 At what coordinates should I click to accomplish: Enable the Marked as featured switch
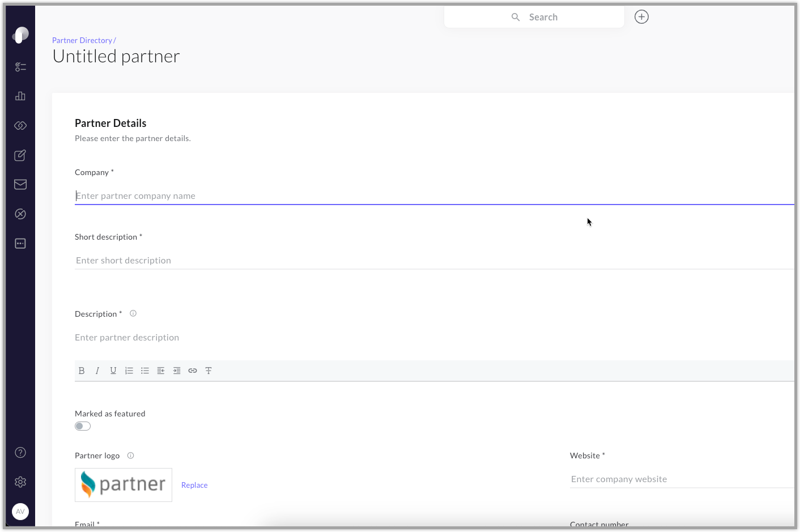point(82,425)
